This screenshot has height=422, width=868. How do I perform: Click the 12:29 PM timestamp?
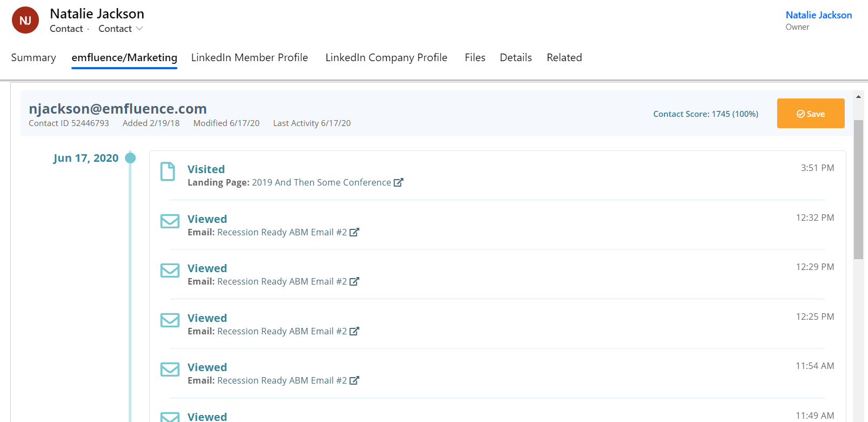815,267
